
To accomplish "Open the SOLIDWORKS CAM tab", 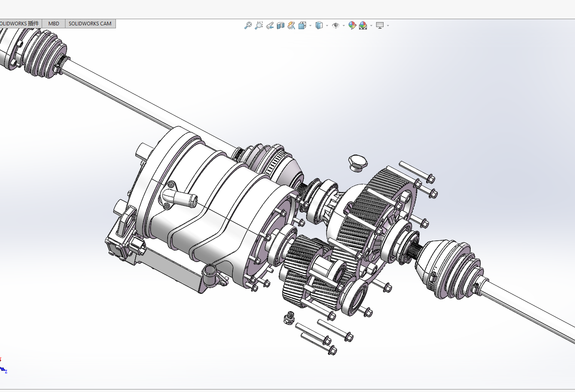I will tap(90, 24).
